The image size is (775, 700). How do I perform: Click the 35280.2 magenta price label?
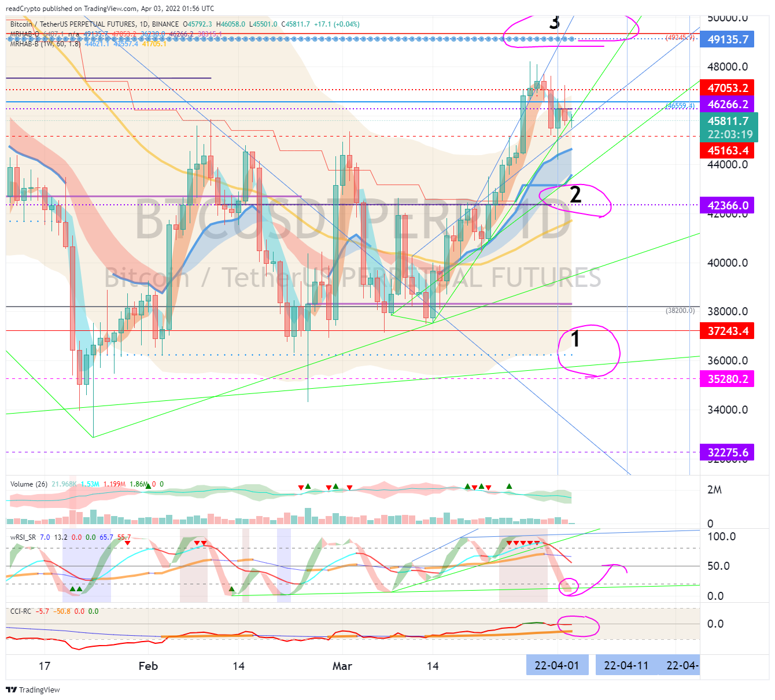point(728,379)
